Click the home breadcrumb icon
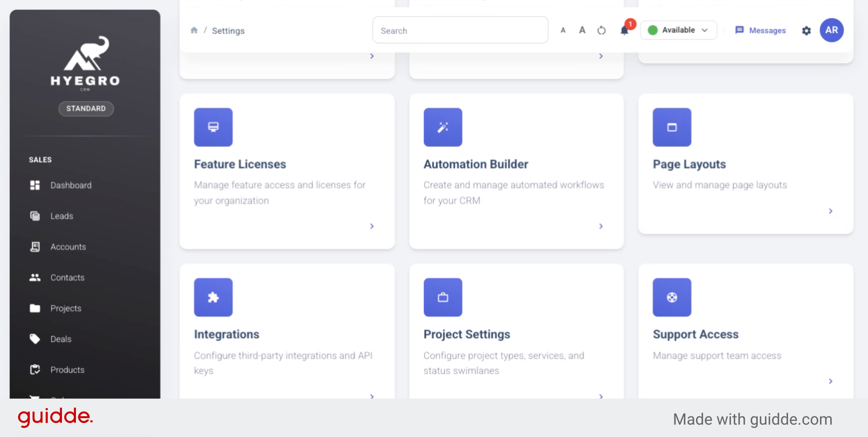The width and height of the screenshot is (868, 437). (194, 30)
